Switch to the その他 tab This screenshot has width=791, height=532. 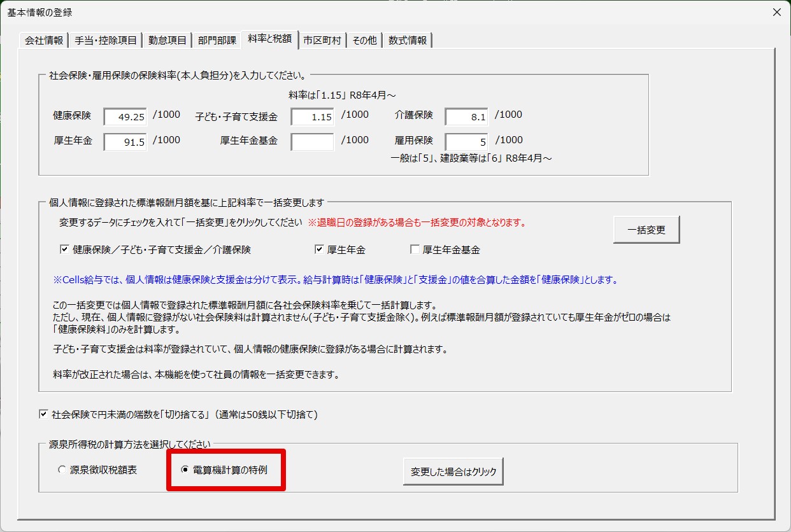click(x=364, y=41)
